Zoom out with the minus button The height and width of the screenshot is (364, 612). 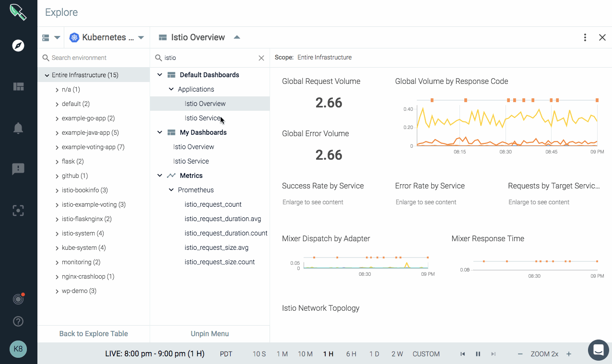[x=520, y=354]
